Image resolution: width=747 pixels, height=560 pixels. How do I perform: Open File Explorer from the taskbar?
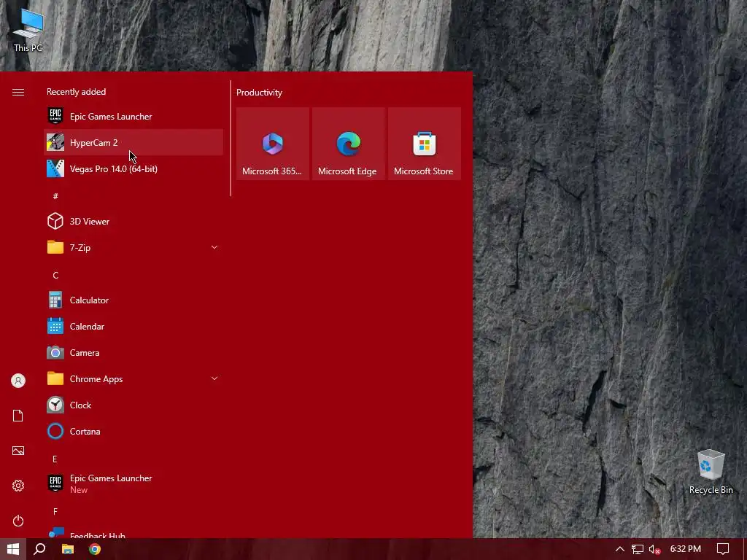[x=68, y=549]
